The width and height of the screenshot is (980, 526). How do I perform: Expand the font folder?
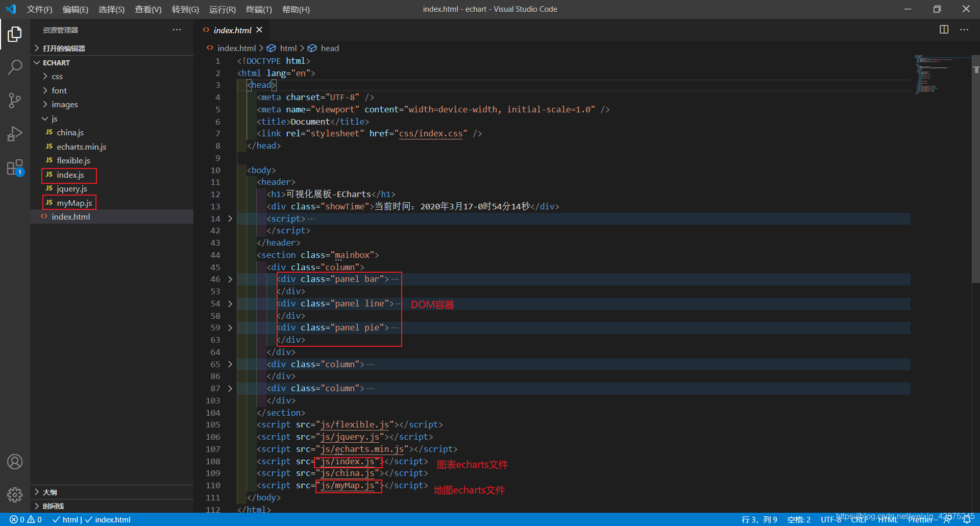pyautogui.click(x=112, y=90)
